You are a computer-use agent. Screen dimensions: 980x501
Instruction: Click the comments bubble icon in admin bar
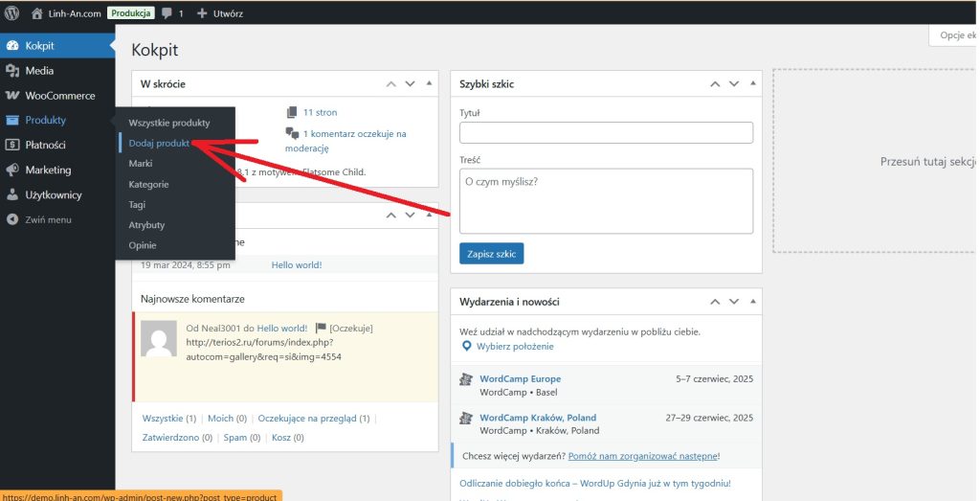[x=167, y=13]
